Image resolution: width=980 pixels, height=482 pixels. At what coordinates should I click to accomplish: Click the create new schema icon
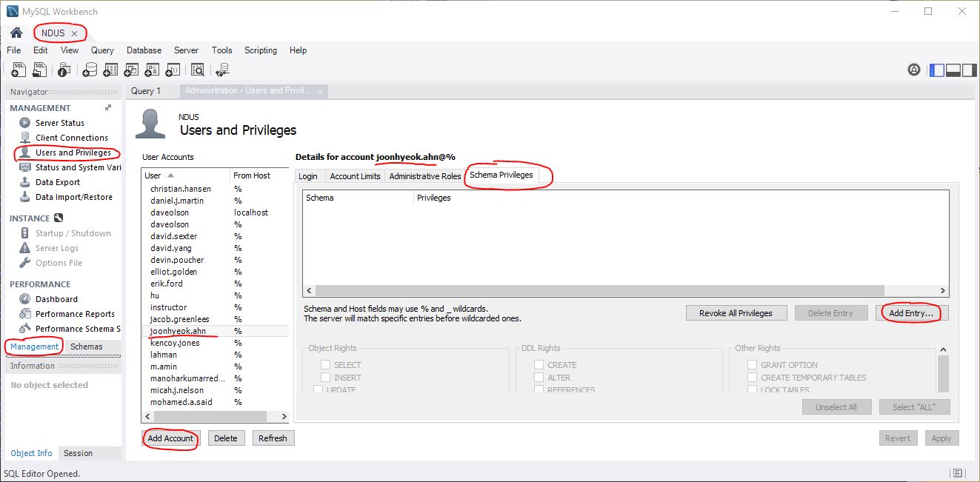[x=90, y=70]
